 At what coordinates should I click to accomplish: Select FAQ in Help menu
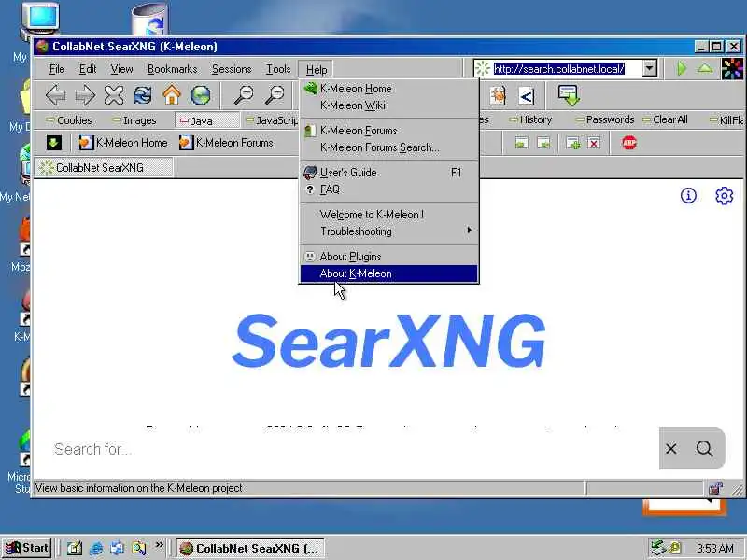point(388,189)
